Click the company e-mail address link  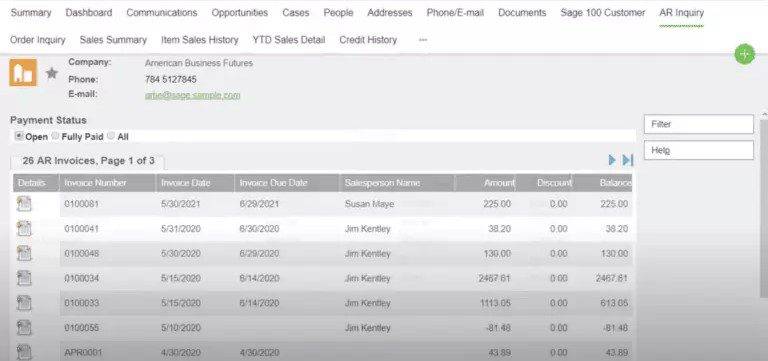point(192,96)
